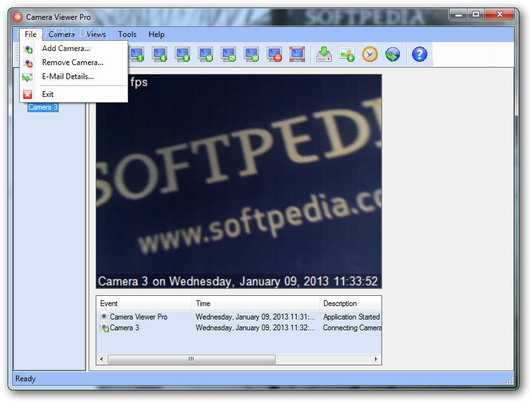The height and width of the screenshot is (403, 532).
Task: Open the Help menu
Action: [156, 34]
